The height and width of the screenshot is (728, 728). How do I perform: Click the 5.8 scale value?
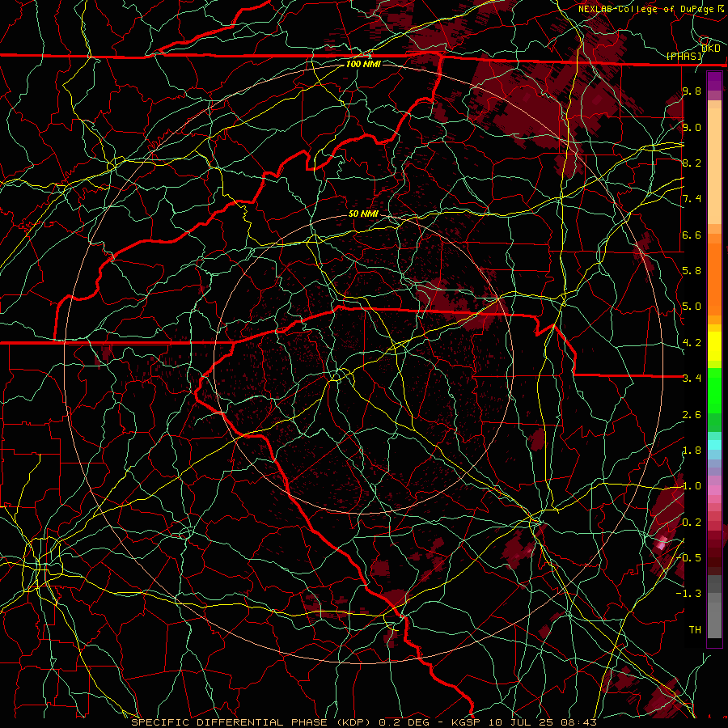tap(692, 271)
